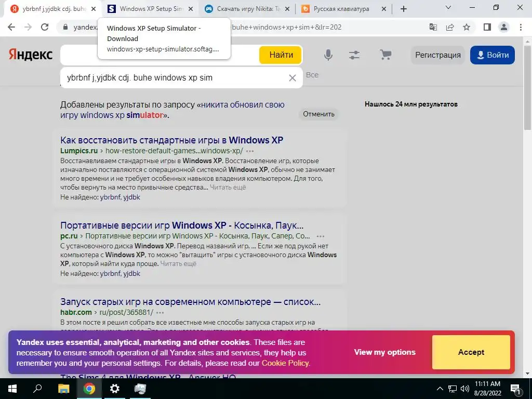Click View my options in cookie banner
The width and height of the screenshot is (532, 399).
pyautogui.click(x=385, y=352)
